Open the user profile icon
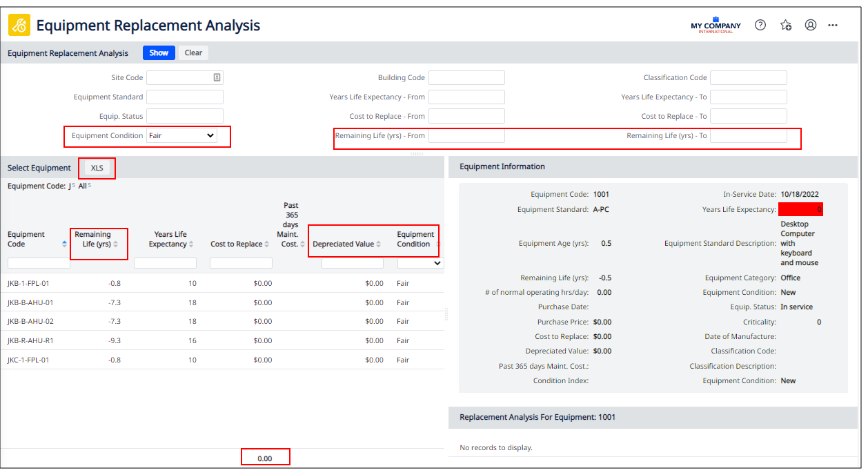The width and height of the screenshot is (868, 475). pyautogui.click(x=811, y=25)
